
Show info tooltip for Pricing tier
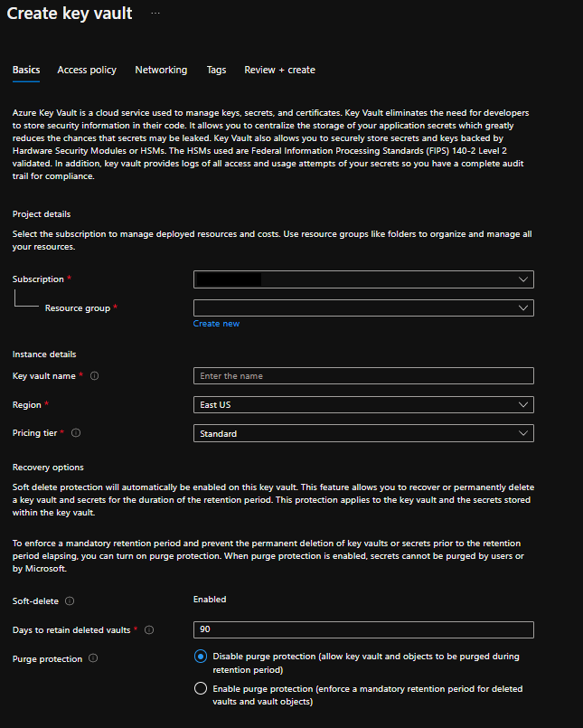pos(76,432)
